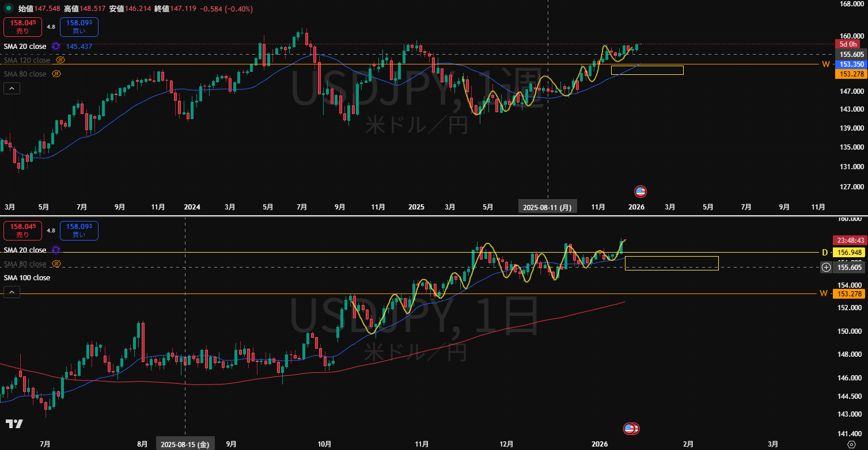The height and width of the screenshot is (450, 868).
Task: Click the SMA 20 refresh icon in daily chart
Action: (x=56, y=250)
